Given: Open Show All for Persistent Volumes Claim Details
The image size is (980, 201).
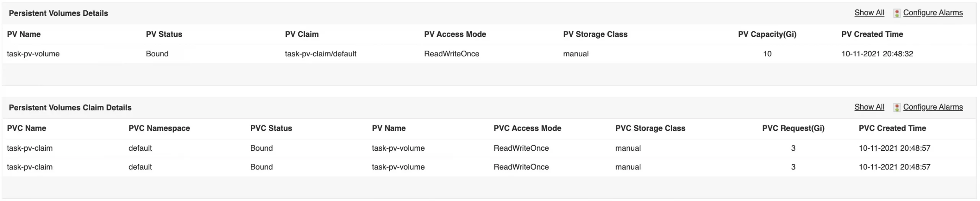Looking at the screenshot, I should pyautogui.click(x=869, y=107).
